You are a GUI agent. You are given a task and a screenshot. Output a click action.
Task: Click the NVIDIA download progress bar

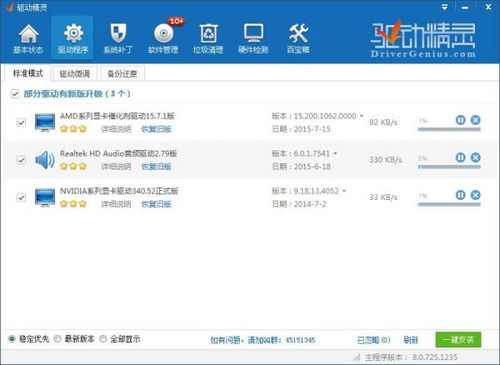(x=449, y=204)
